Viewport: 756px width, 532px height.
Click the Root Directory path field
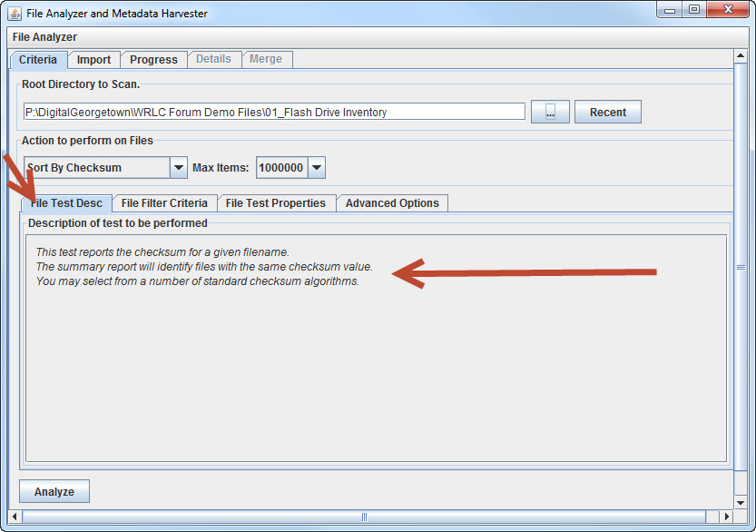click(272, 113)
